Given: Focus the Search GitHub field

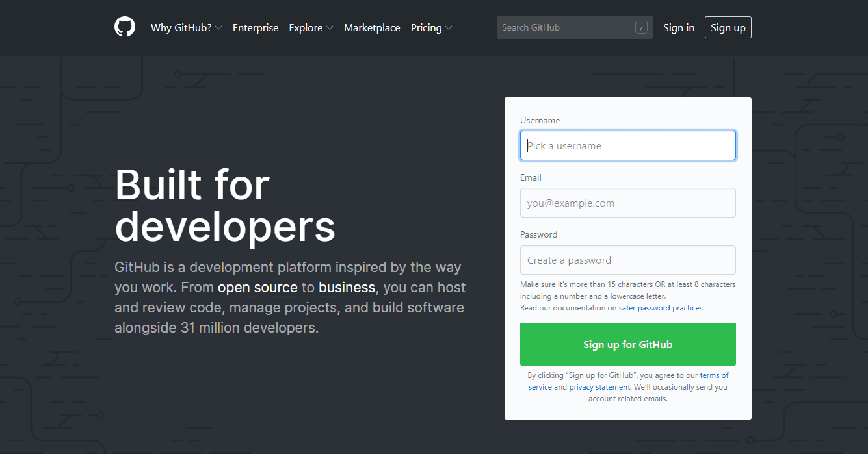Looking at the screenshot, I should 575,27.
